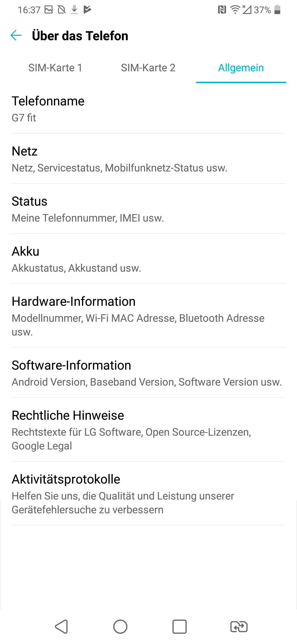The height and width of the screenshot is (644, 297).
Task: Tap the back arrow icon
Action: tap(16, 36)
